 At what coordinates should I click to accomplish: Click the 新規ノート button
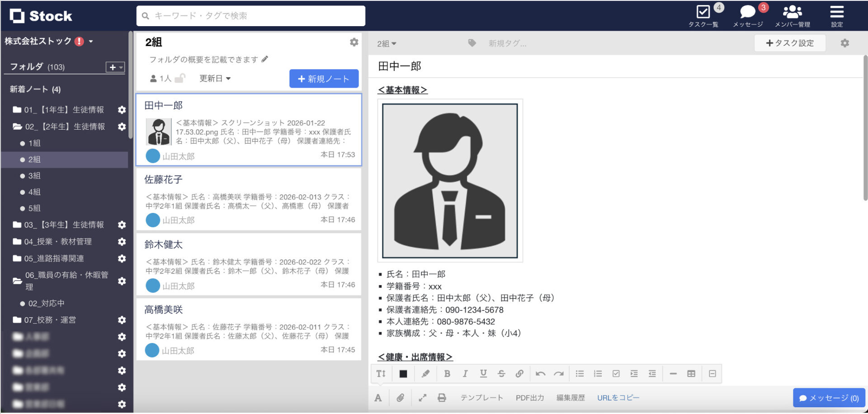coord(324,78)
